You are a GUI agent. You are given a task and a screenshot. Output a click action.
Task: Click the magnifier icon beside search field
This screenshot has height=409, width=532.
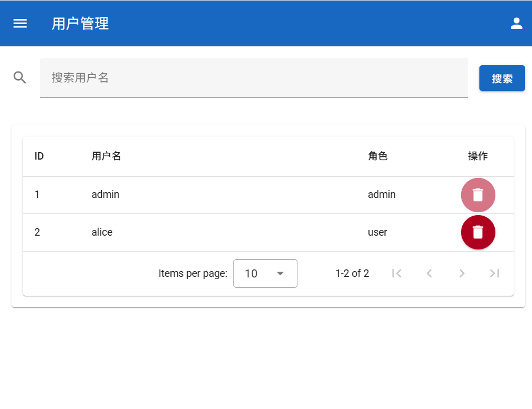click(19, 78)
